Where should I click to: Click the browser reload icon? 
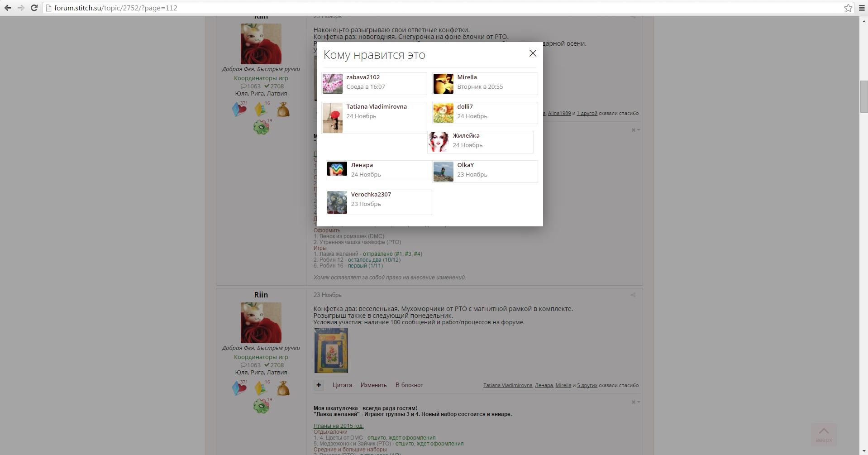click(34, 8)
